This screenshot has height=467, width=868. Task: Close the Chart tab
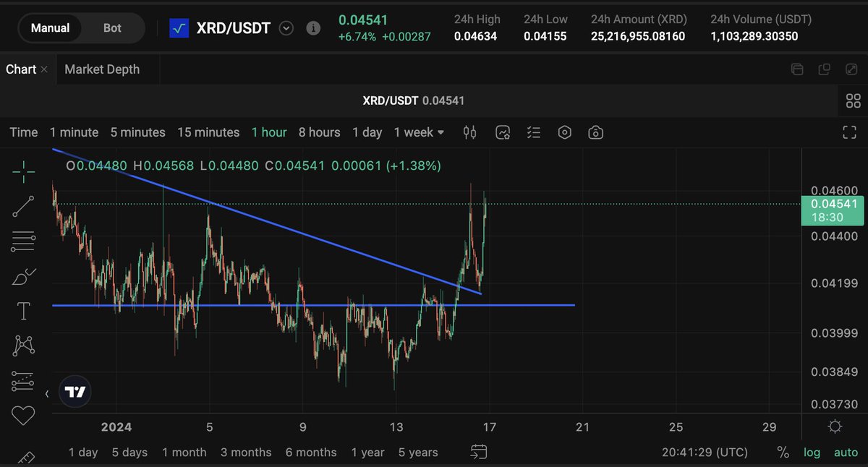[44, 69]
